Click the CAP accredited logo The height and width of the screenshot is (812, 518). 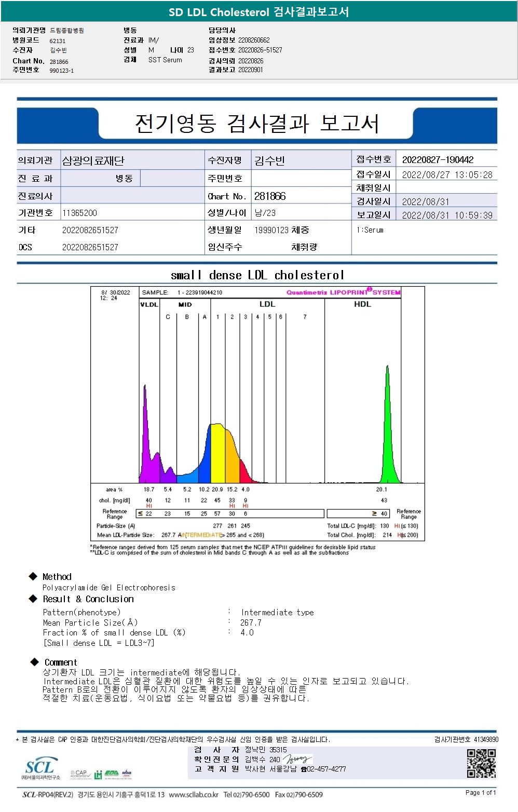tap(80, 774)
